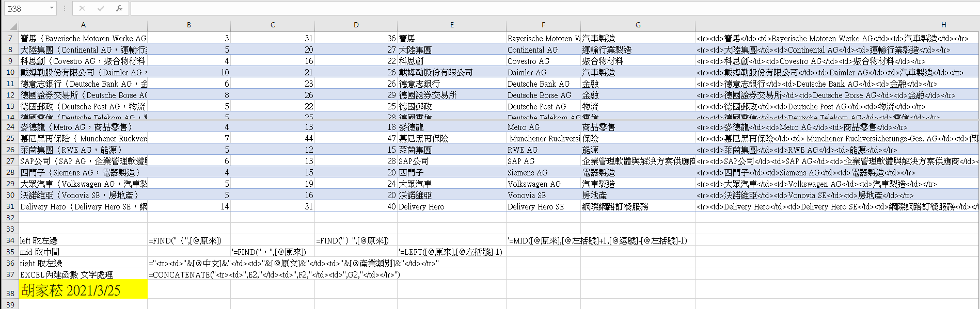Click the Cancel entry X icon
980x309 pixels.
(x=82, y=8)
